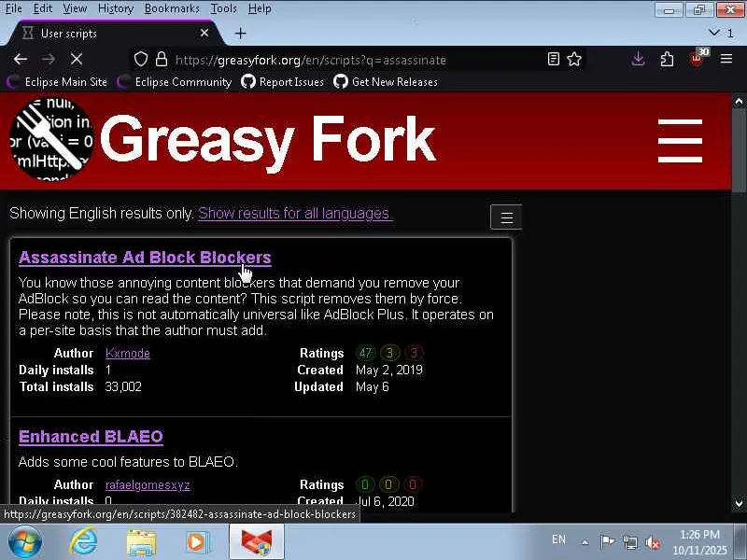Open the downloads panel
747x560 pixels.
638,59
